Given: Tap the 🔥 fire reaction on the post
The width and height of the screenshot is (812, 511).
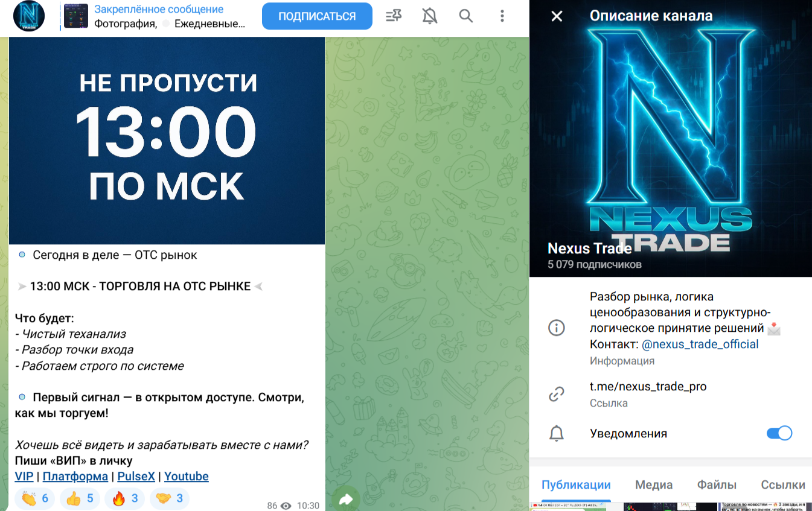Looking at the screenshot, I should tap(124, 498).
